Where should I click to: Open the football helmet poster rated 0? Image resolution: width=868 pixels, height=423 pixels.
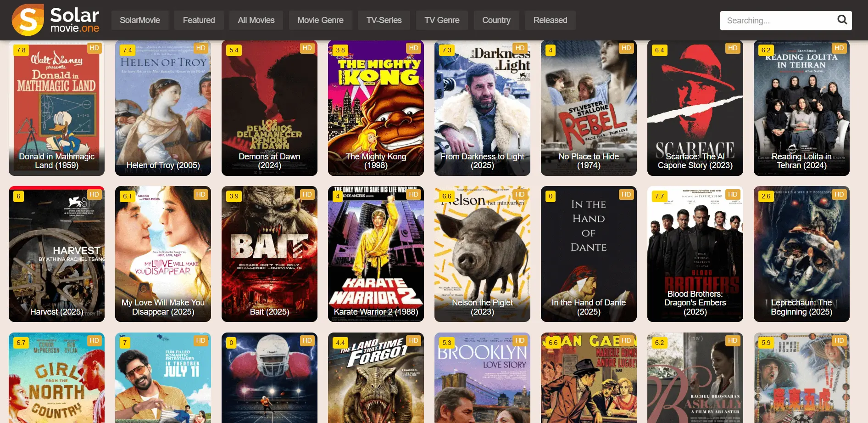tap(269, 378)
